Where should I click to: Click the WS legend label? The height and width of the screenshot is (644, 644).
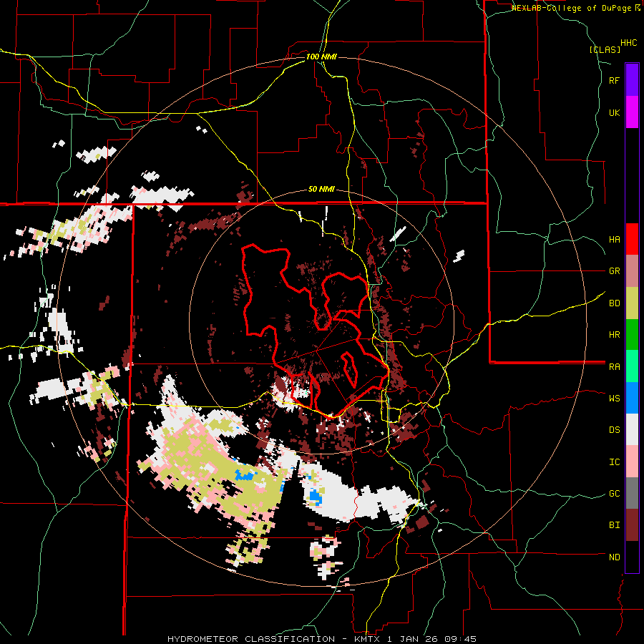614,399
